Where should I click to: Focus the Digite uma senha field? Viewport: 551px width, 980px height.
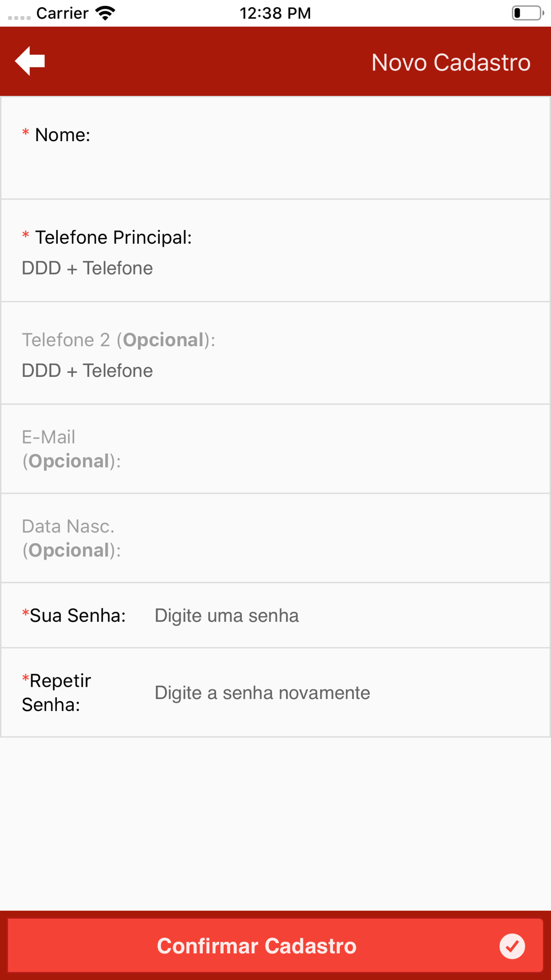[x=342, y=616]
